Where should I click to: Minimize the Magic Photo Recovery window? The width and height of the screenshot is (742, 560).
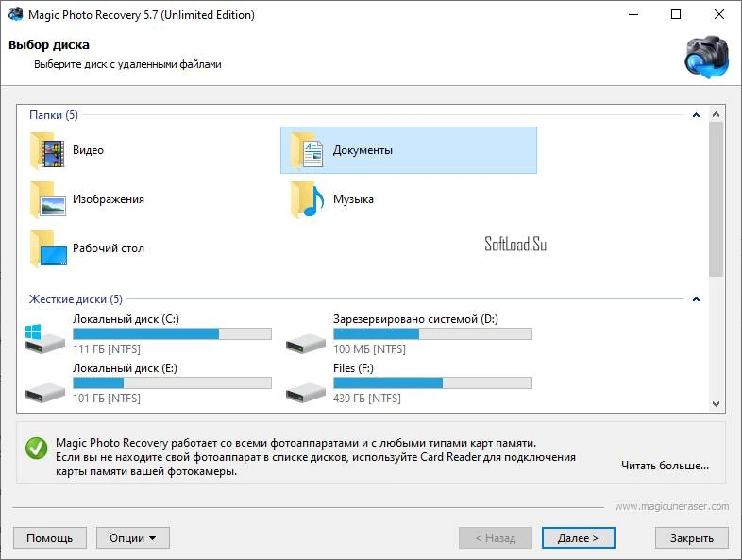[633, 14]
